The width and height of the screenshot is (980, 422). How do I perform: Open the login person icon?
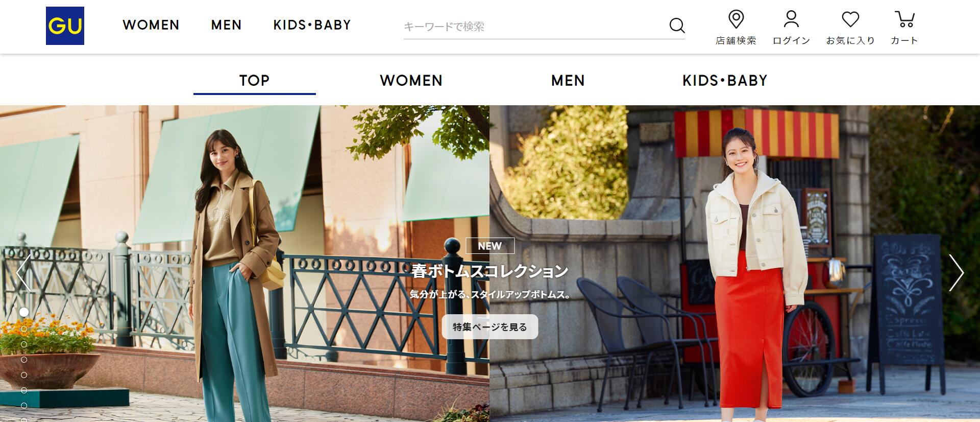coord(791,20)
